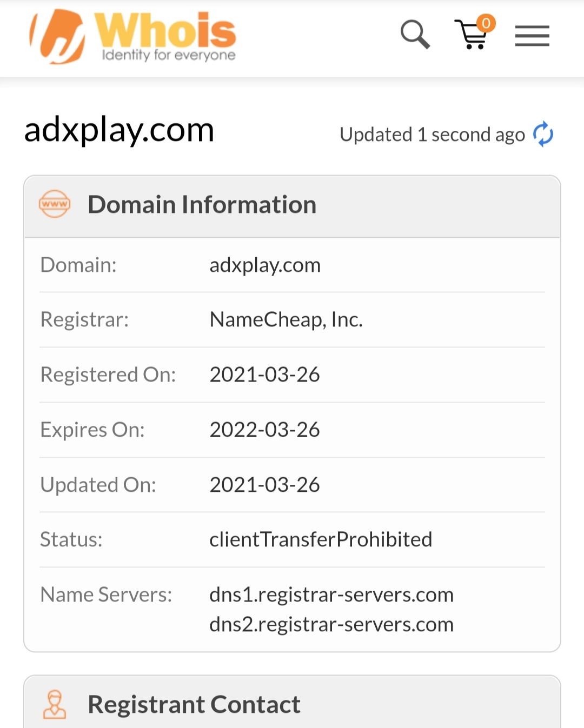
Task: Click the Registrant Contact person icon
Action: coord(55,704)
